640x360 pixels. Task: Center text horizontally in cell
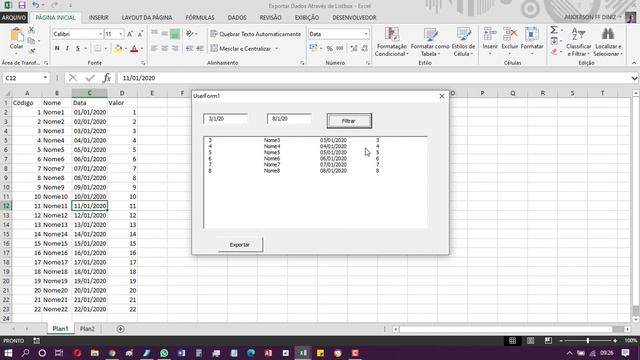164,49
